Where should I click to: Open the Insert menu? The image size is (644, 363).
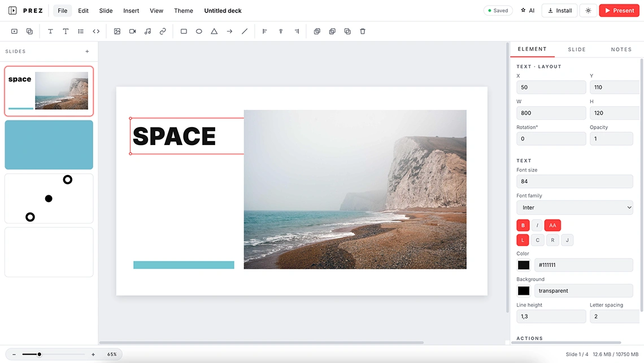[131, 11]
